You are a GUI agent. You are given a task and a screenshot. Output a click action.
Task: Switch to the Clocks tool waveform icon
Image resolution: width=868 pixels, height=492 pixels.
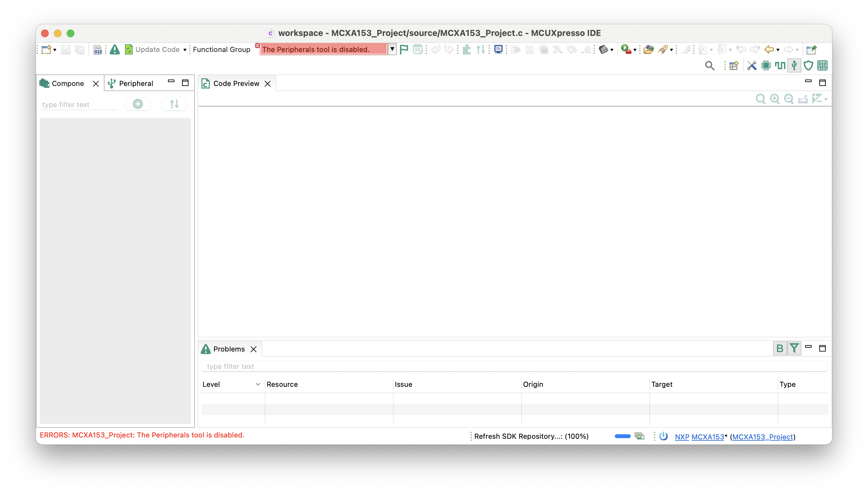point(780,65)
